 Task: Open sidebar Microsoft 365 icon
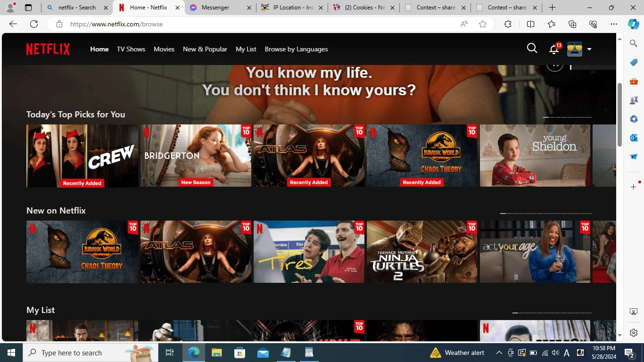point(634,119)
